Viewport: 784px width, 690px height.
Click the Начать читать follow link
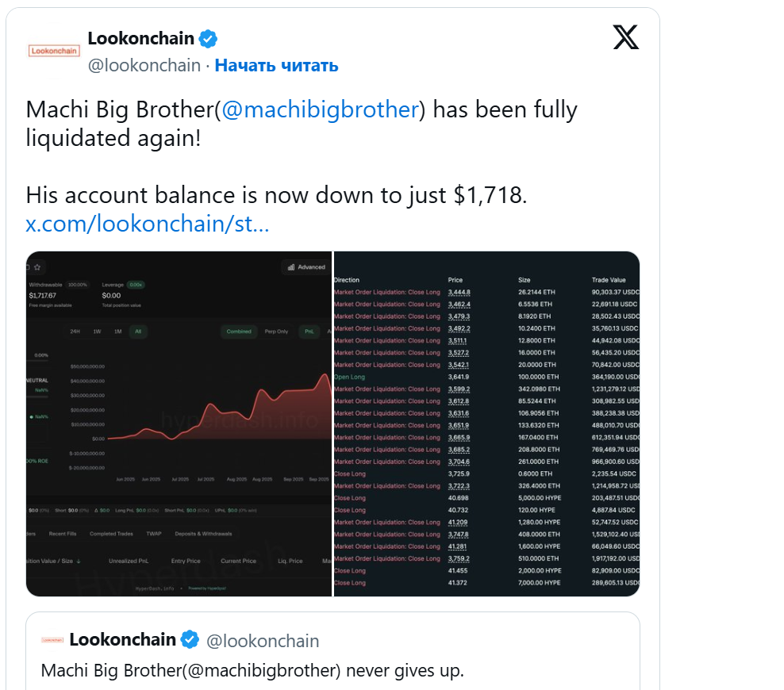(276, 66)
